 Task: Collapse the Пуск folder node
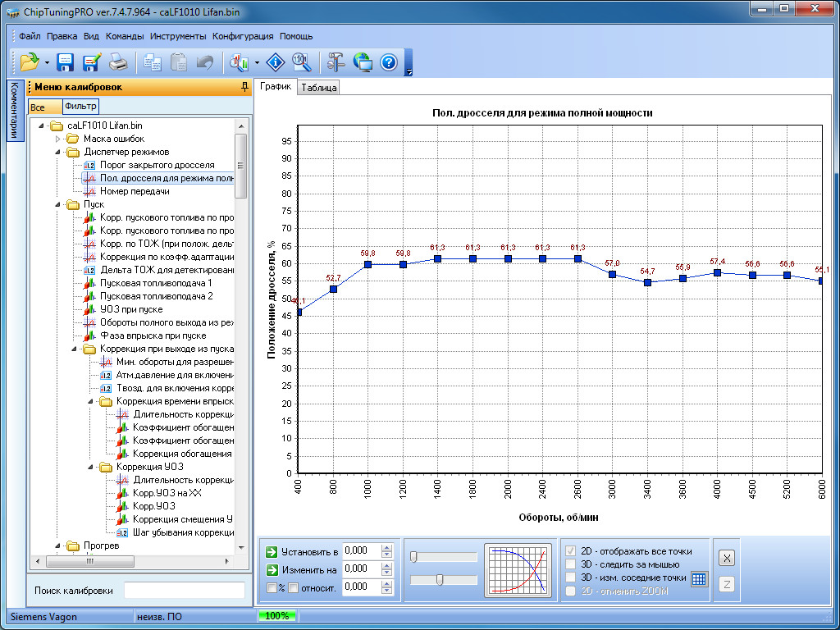coord(58,204)
